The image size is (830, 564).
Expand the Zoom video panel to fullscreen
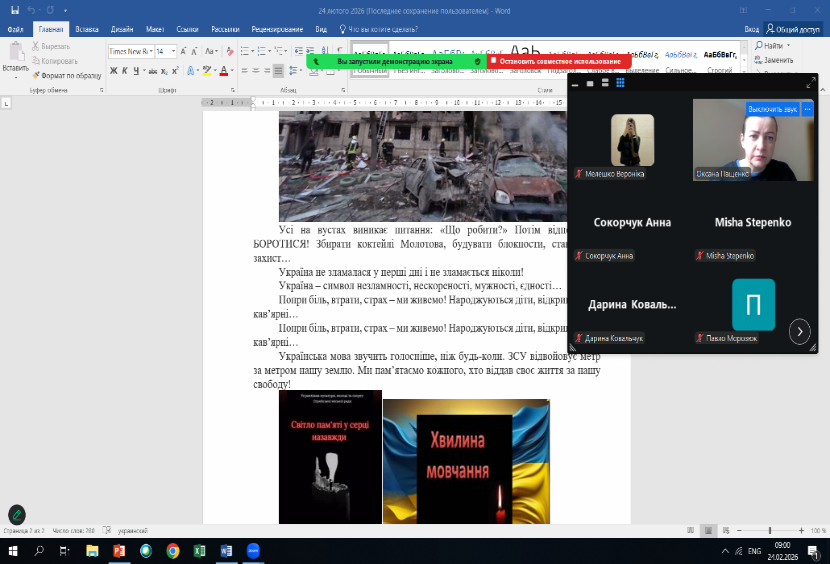pos(811,83)
